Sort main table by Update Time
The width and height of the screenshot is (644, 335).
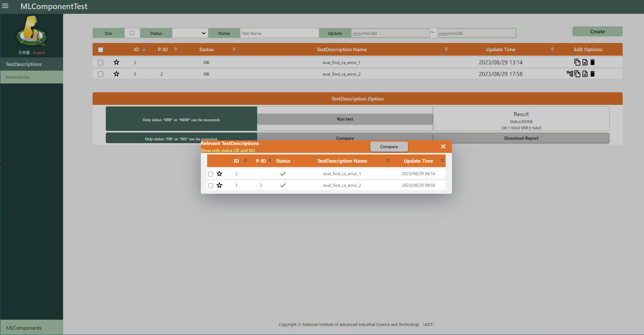552,49
